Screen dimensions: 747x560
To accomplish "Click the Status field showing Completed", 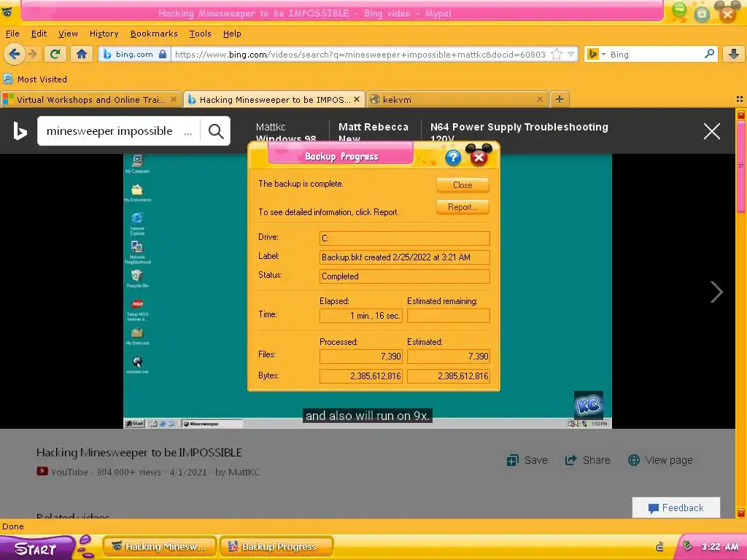I will pyautogui.click(x=404, y=276).
